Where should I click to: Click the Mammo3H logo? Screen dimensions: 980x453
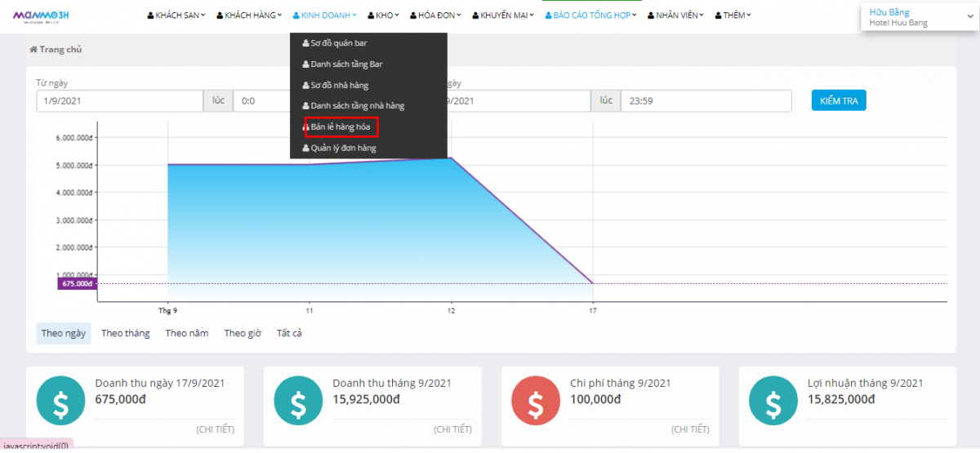point(41,16)
